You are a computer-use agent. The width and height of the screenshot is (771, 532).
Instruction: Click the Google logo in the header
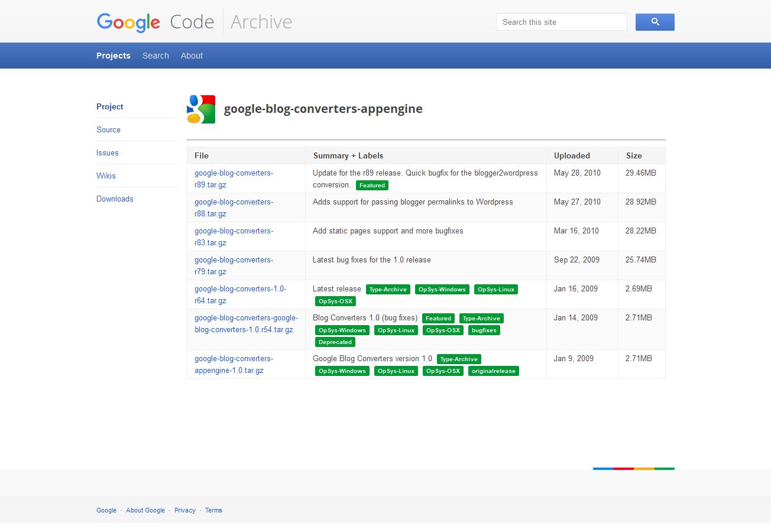tap(128, 22)
